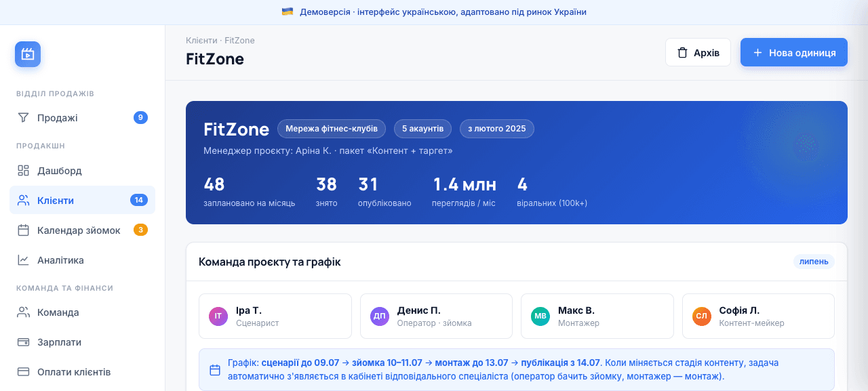Click the Календар зйомок calendar icon
The image size is (868, 391).
click(x=23, y=230)
